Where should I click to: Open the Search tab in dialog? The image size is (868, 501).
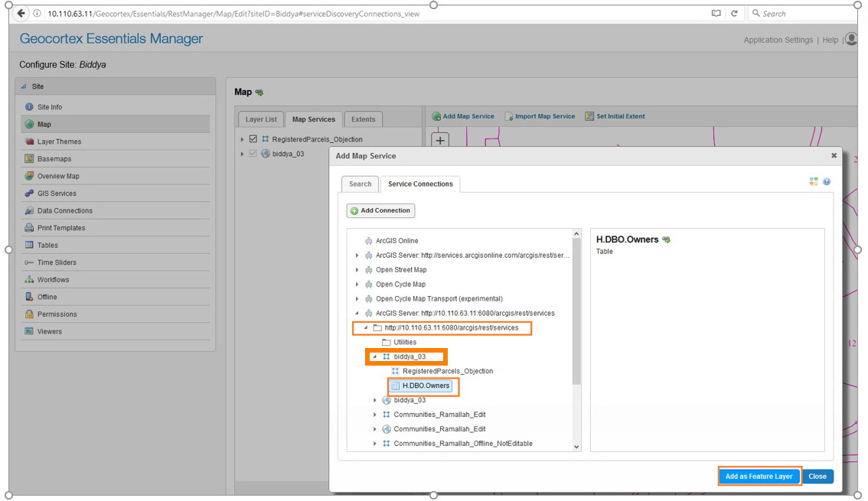(x=360, y=184)
